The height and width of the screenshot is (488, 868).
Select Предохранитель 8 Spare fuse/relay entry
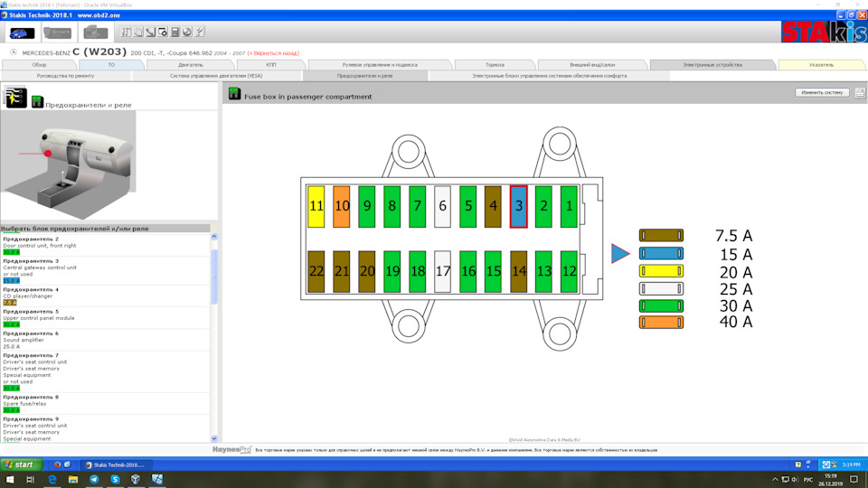point(105,404)
